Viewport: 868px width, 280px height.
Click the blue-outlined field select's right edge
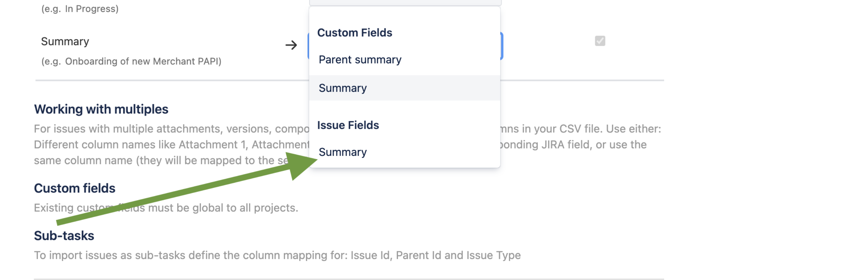[x=501, y=45]
